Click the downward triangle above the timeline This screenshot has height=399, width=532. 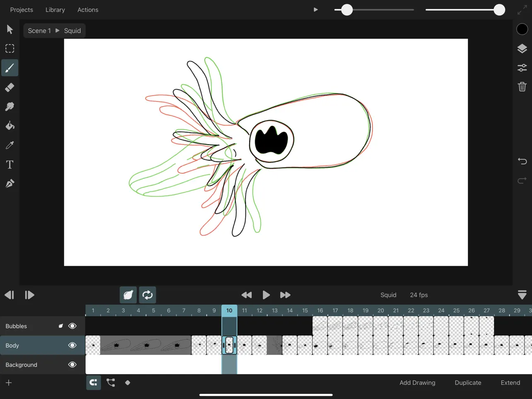(x=522, y=295)
